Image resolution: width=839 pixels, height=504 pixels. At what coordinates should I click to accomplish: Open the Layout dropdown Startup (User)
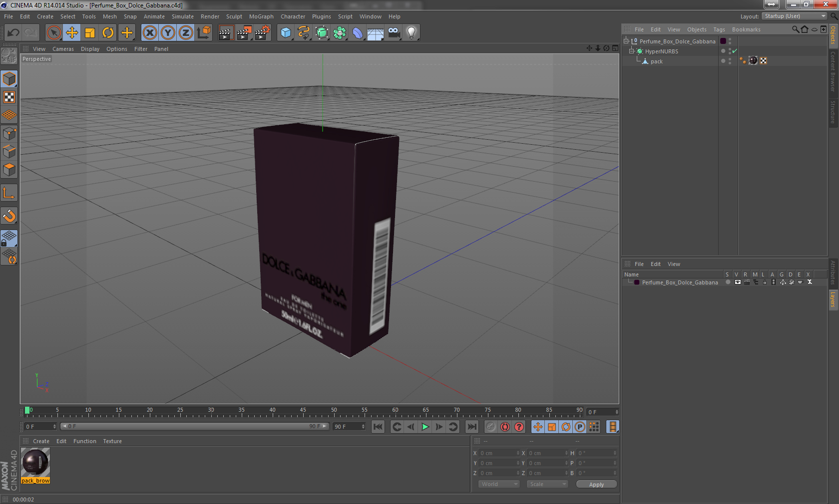coord(795,16)
